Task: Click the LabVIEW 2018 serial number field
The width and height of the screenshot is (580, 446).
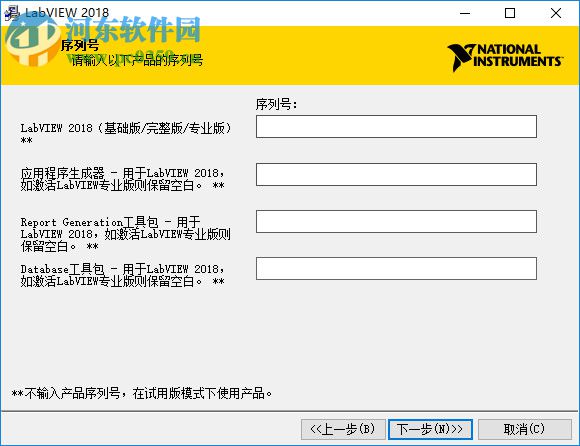Action: click(x=396, y=126)
